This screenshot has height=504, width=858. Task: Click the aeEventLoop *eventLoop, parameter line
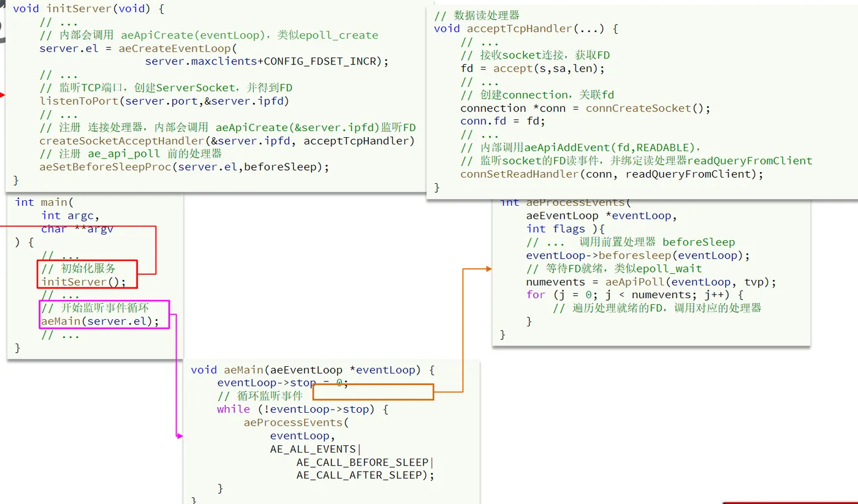(x=602, y=216)
